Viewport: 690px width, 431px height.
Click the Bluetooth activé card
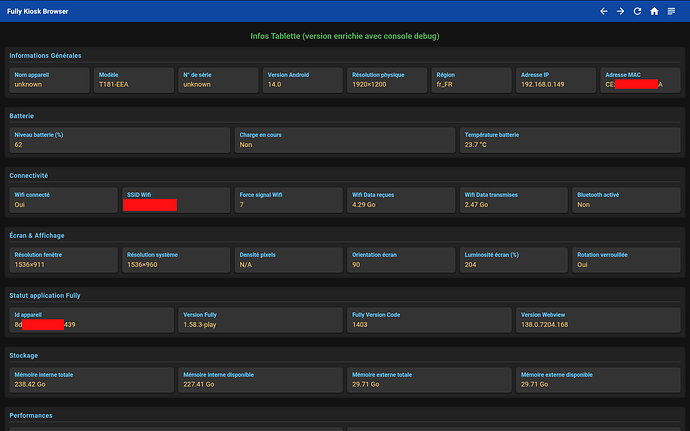coord(626,200)
